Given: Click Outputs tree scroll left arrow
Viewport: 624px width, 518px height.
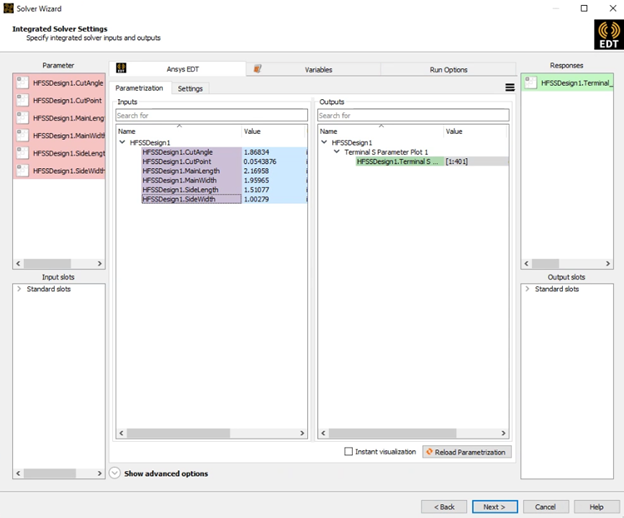Looking at the screenshot, I should pyautogui.click(x=323, y=433).
